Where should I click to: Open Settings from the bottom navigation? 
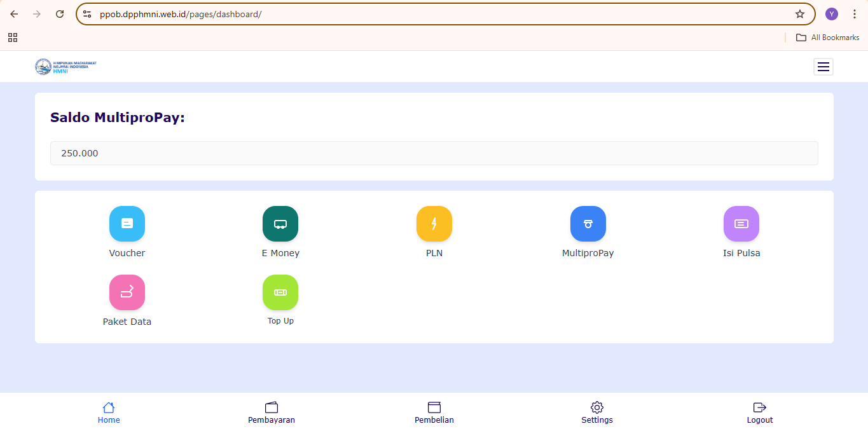click(x=597, y=413)
